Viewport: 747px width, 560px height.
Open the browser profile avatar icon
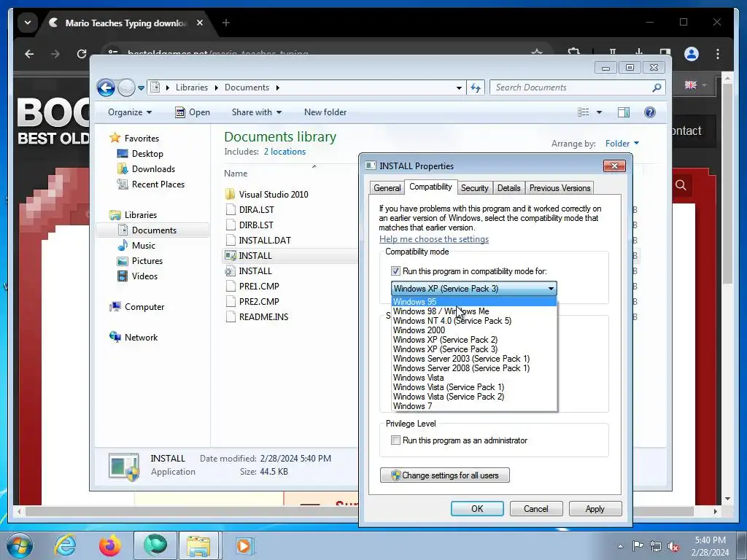point(692,54)
